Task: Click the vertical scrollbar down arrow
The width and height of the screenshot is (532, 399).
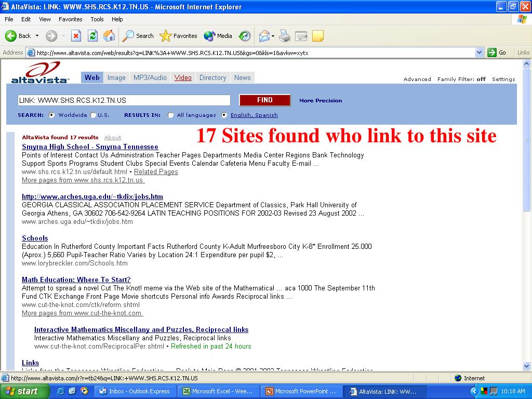Action: point(527,366)
